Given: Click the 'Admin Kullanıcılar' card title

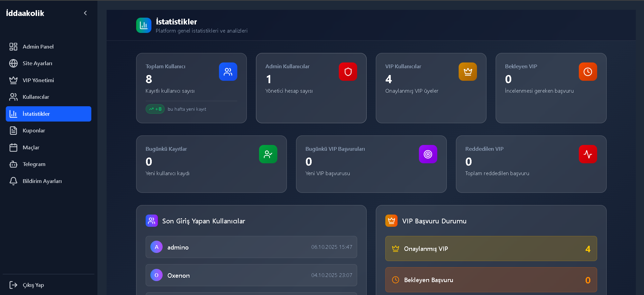Looking at the screenshot, I should point(287,67).
